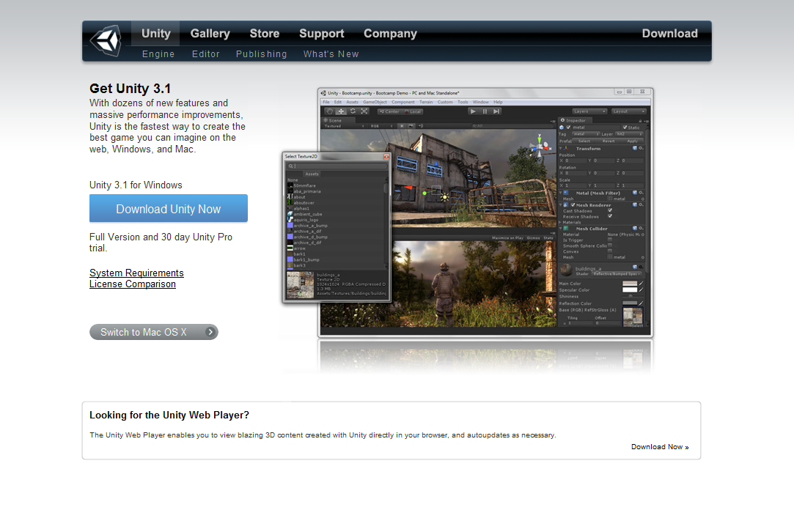Viewport: 794px width, 532px height.
Task: Click the Main Color swatch in Inspector
Action: click(629, 284)
